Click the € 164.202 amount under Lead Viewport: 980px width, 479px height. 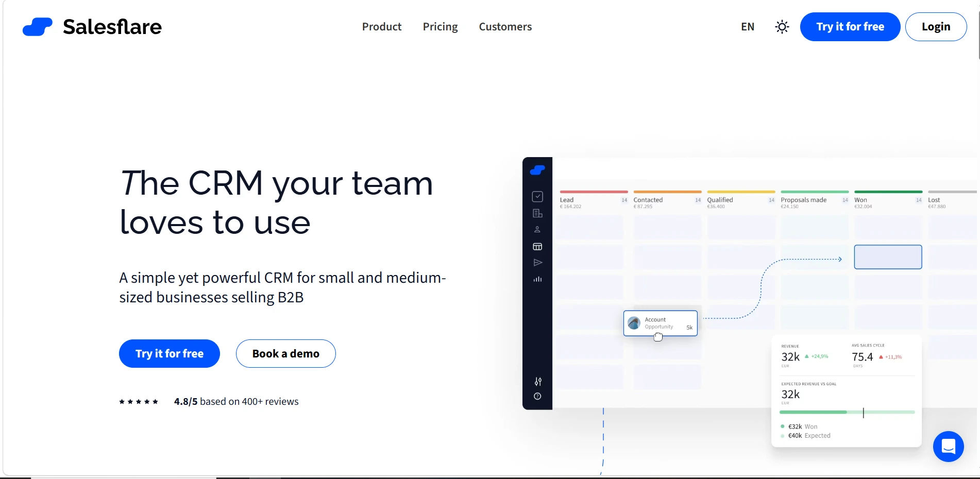(x=570, y=207)
